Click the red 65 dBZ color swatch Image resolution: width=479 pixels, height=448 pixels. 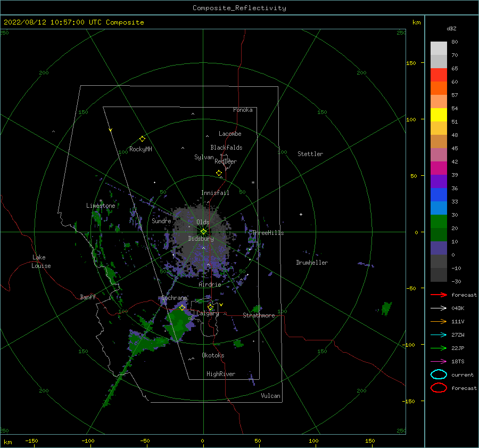[x=439, y=75]
